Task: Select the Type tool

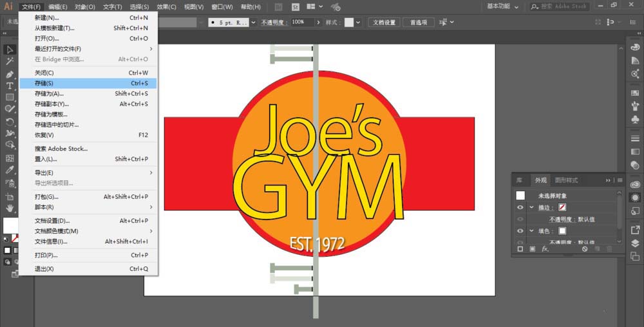Action: [10, 86]
